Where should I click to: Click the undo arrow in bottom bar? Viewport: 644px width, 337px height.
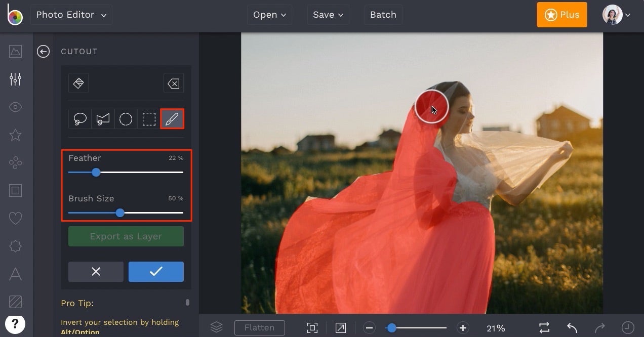coord(572,328)
